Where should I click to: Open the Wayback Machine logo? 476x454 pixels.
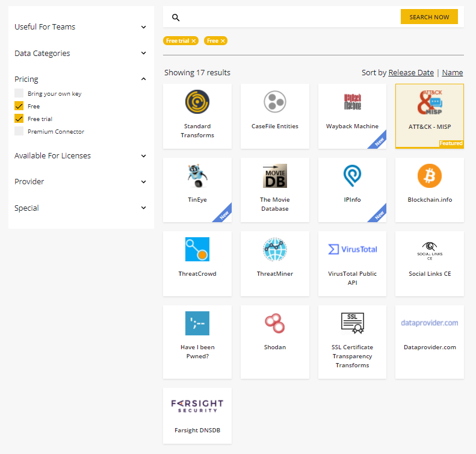point(353,102)
